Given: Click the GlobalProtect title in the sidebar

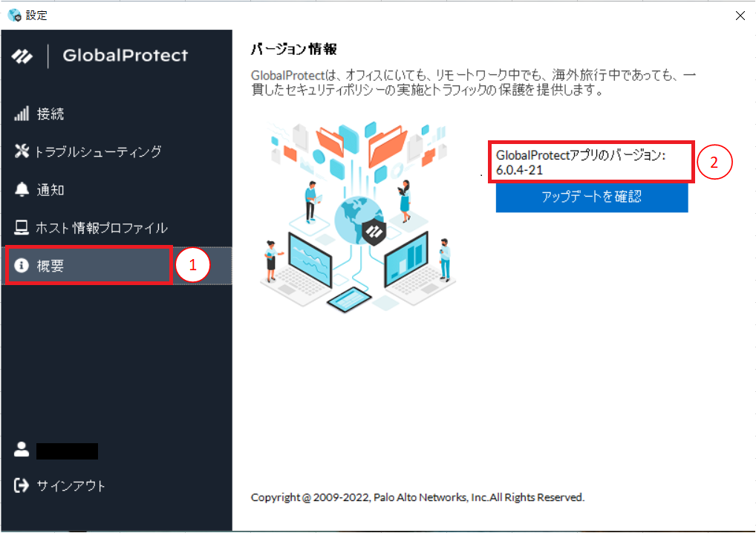Looking at the screenshot, I should 126,56.
